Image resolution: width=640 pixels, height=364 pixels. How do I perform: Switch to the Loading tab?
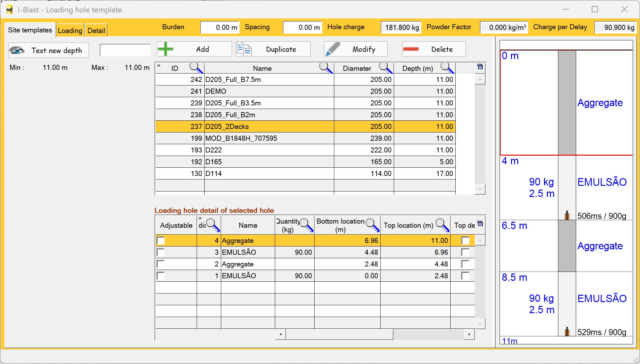(x=70, y=30)
